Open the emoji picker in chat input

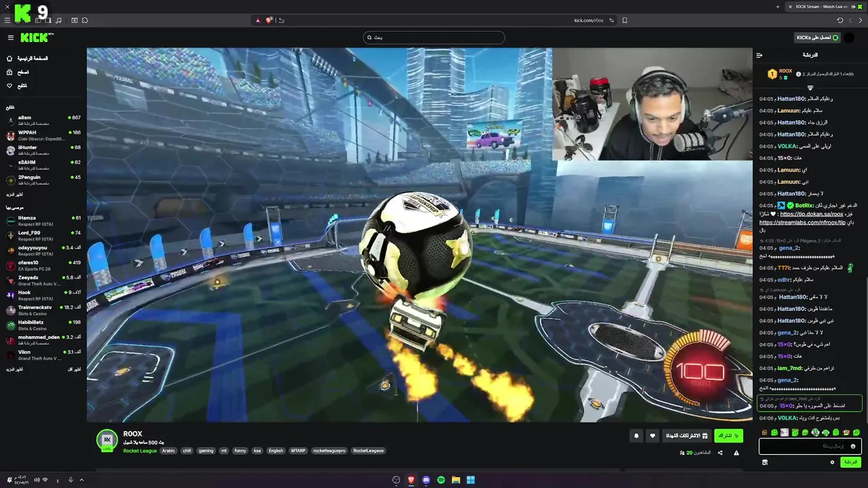tap(853, 446)
